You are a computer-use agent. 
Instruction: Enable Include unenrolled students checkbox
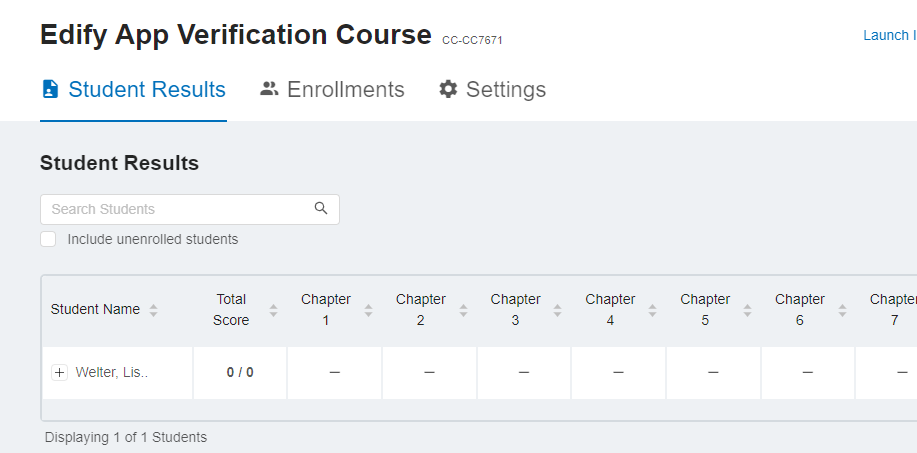click(x=48, y=239)
